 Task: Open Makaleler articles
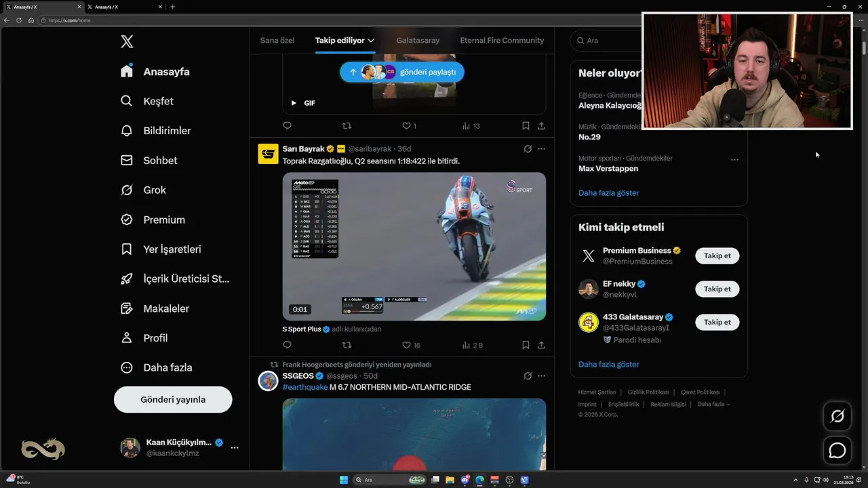pyautogui.click(x=155, y=308)
